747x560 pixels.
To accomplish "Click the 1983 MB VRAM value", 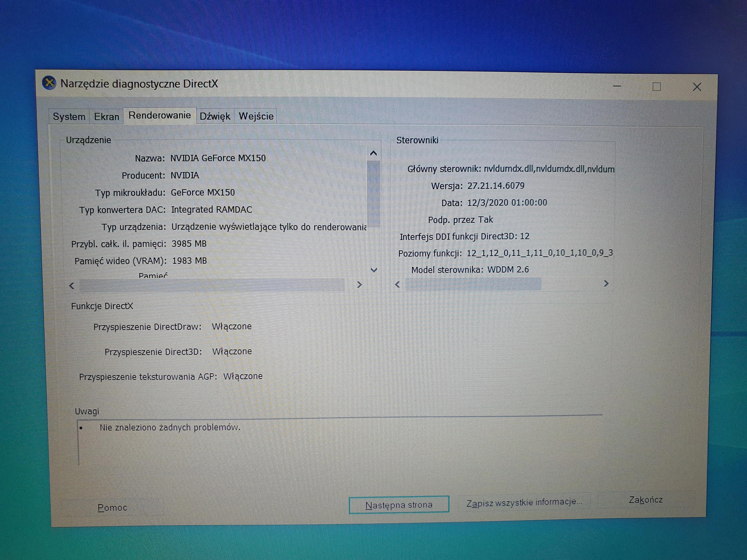I will pyautogui.click(x=190, y=261).
